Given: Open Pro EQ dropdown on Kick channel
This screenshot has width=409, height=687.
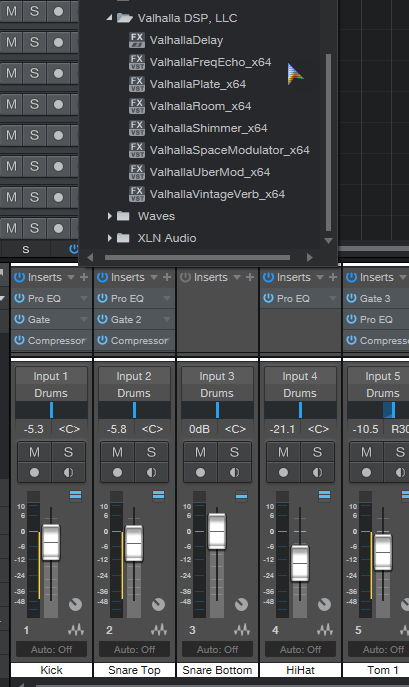Looking at the screenshot, I should click(84, 298).
